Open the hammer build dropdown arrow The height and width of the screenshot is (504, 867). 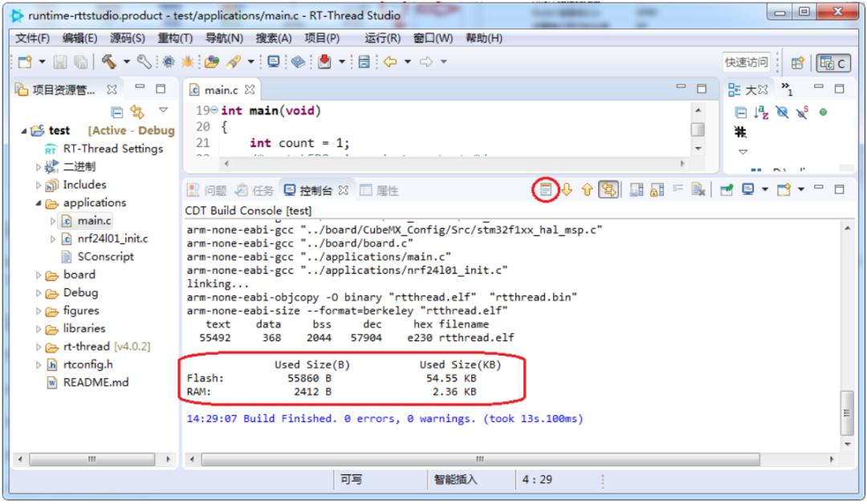tap(127, 62)
